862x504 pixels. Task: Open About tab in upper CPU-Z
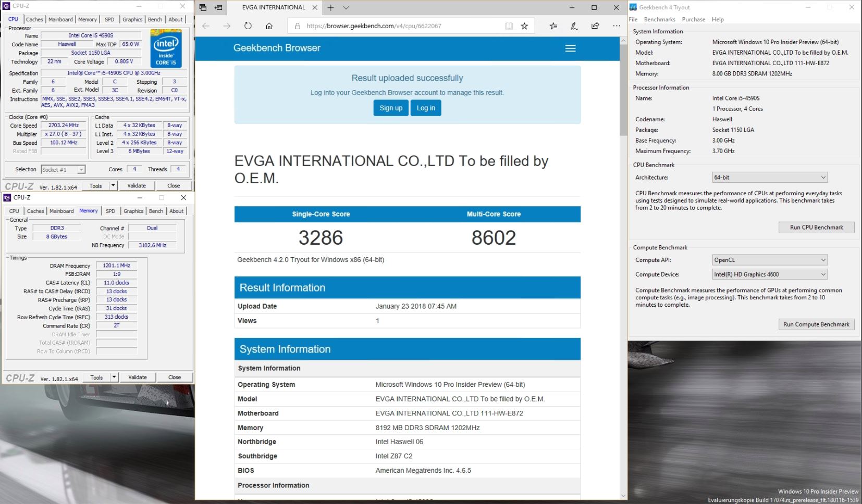tap(176, 19)
